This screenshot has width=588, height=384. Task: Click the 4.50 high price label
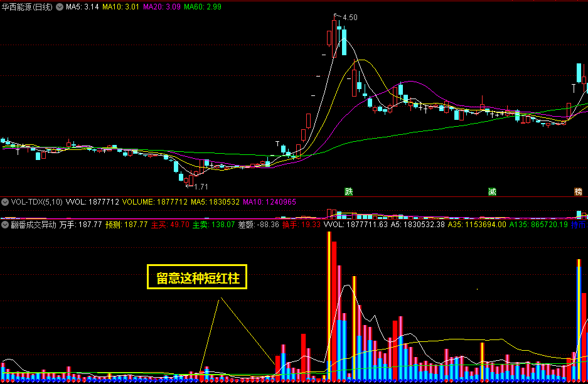click(x=350, y=17)
